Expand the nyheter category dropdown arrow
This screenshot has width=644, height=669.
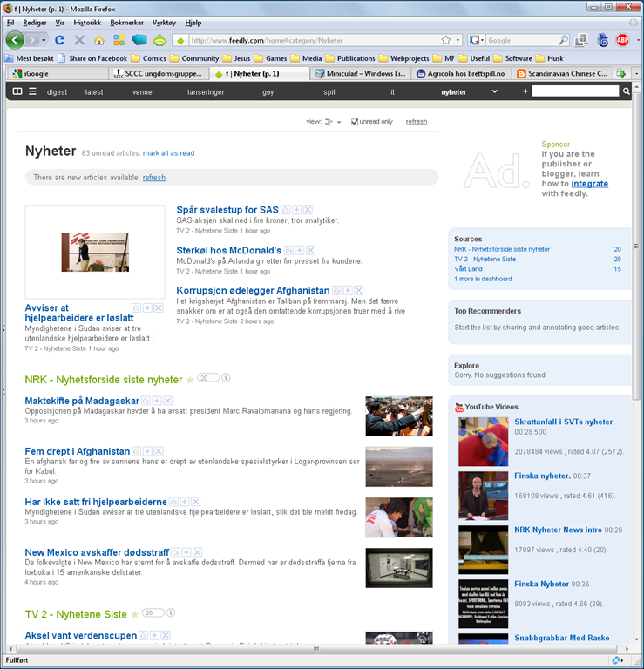tap(494, 91)
